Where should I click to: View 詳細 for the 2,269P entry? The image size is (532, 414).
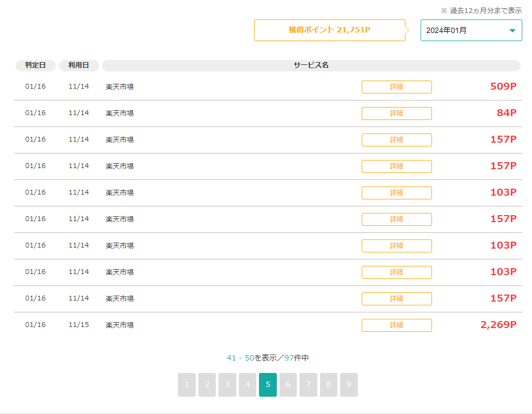pos(396,325)
